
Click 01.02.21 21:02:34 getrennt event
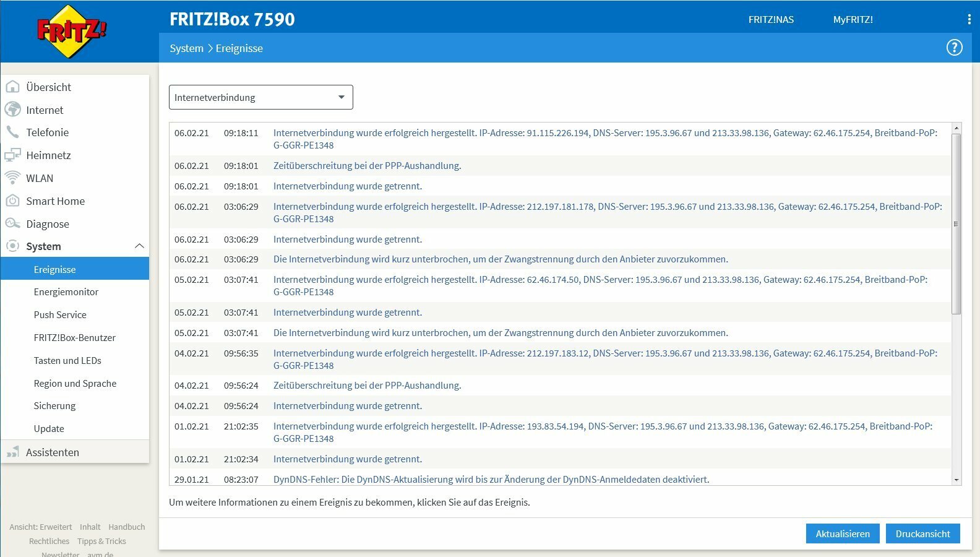point(561,459)
